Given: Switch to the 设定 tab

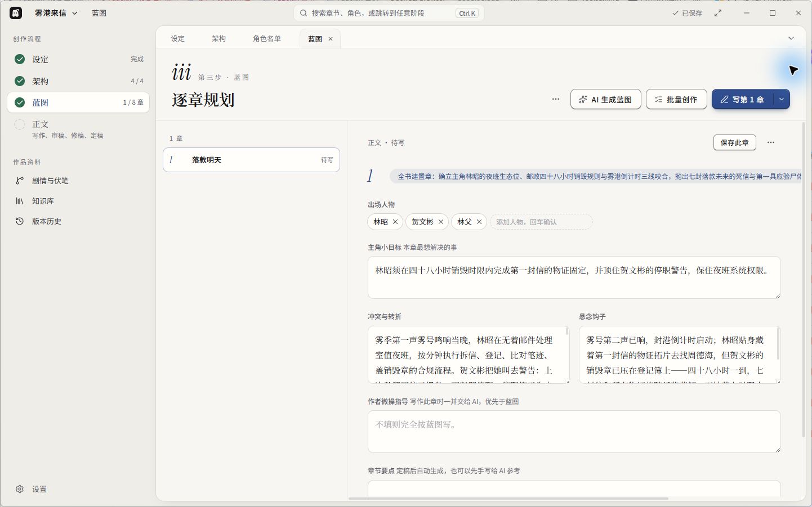Looking at the screenshot, I should [x=178, y=38].
